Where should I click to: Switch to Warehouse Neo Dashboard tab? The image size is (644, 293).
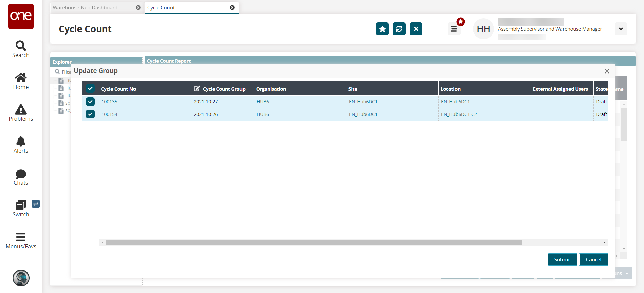[85, 7]
